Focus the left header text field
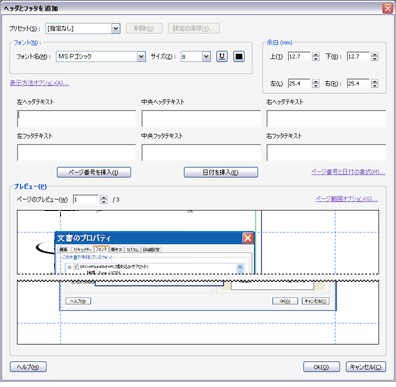The height and width of the screenshot is (387, 396). (x=76, y=118)
